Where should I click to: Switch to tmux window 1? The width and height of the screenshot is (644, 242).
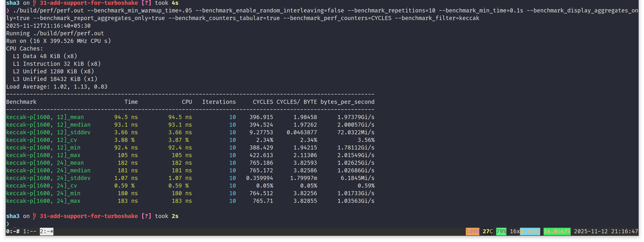coord(30,231)
